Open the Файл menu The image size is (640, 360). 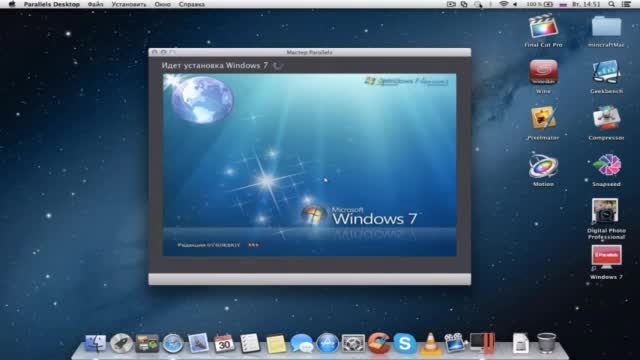coord(96,4)
